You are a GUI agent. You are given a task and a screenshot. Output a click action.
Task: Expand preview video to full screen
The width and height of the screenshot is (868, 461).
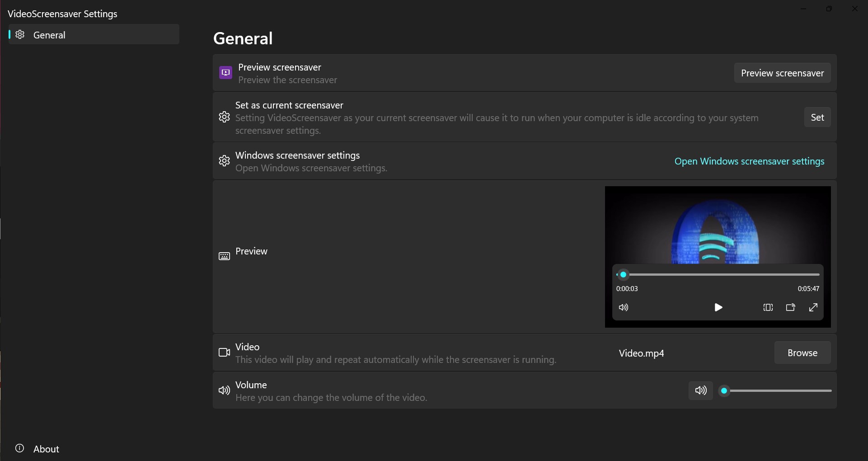(x=813, y=307)
